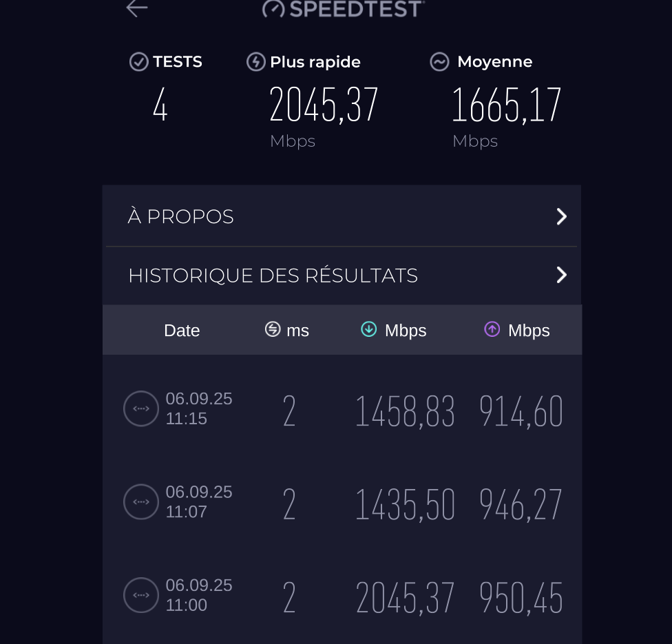Screen dimensions: 672x644
Task: Open the 1458,83 Mbps download result
Action: tap(405, 412)
